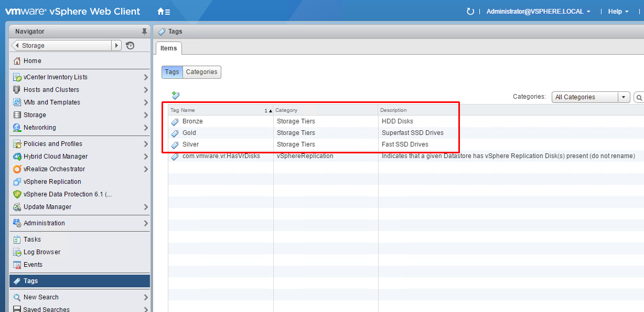Screen dimensions: 644x312
Task: Expand Policies and Profiles chevron
Action: pos(146,144)
